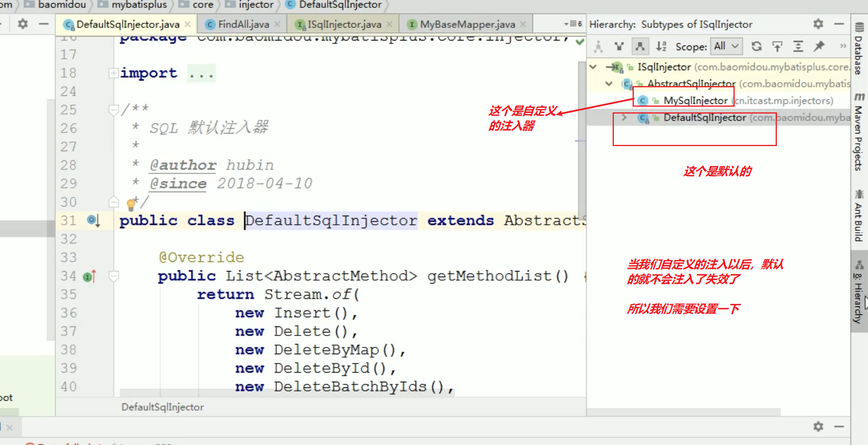Click DefaultSqlInjector editor bottom breadcrumb
Screen dimensions: 868x445
tap(162, 407)
